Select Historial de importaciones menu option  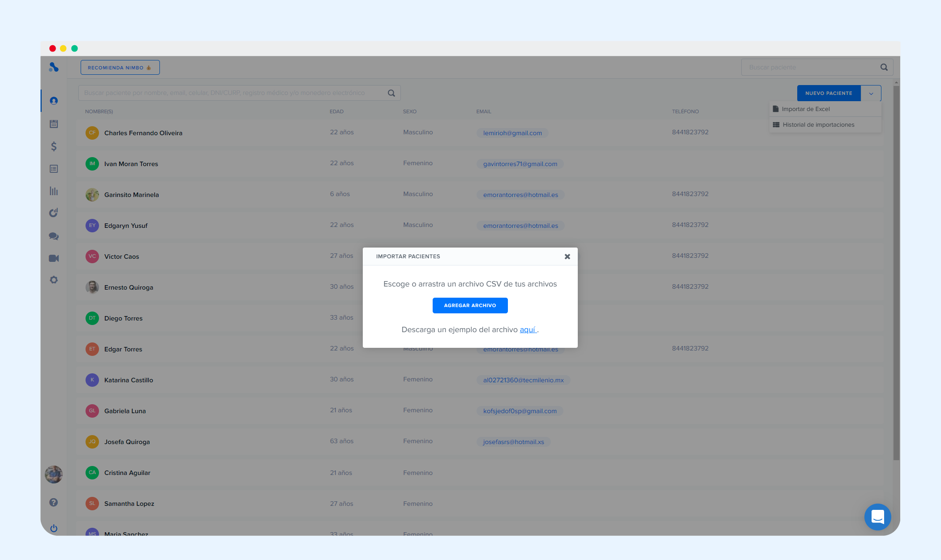click(x=818, y=125)
